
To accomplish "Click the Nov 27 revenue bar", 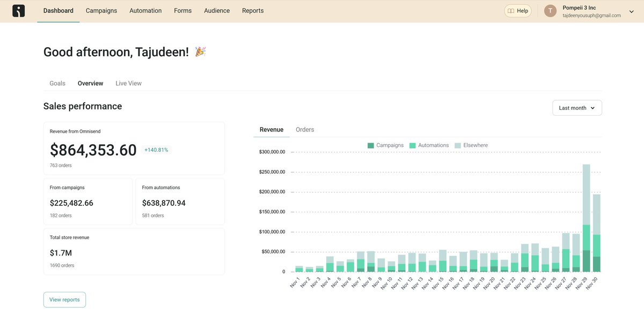I will pos(566,253).
